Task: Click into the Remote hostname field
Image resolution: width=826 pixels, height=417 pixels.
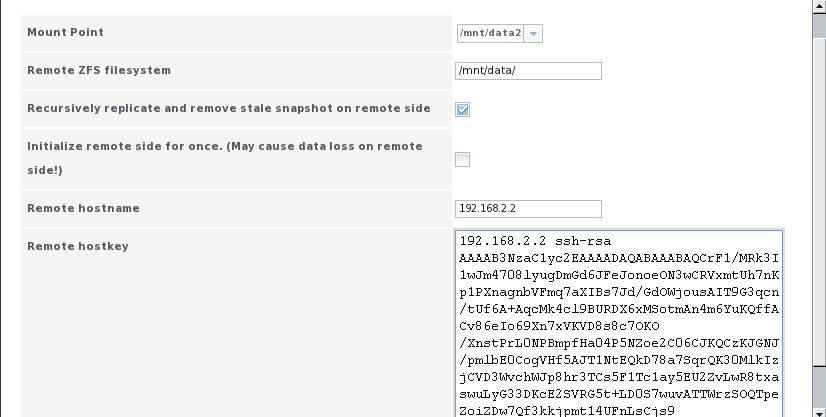Action: 528,208
